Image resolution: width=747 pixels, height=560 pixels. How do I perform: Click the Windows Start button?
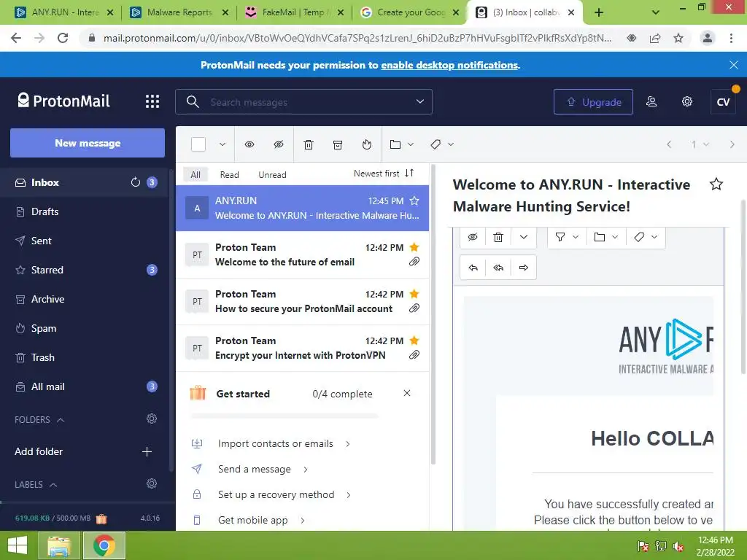(x=18, y=545)
